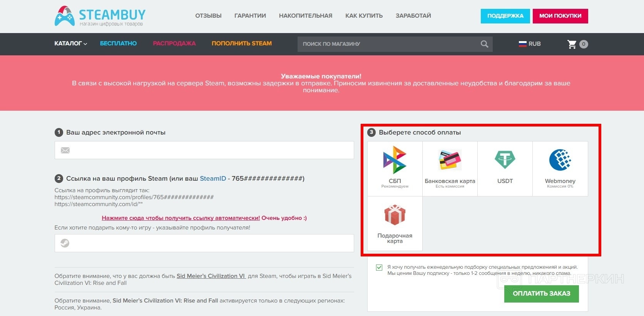Click the Russian flag currency icon
Viewport: 644px width, 316px height.
click(x=522, y=44)
